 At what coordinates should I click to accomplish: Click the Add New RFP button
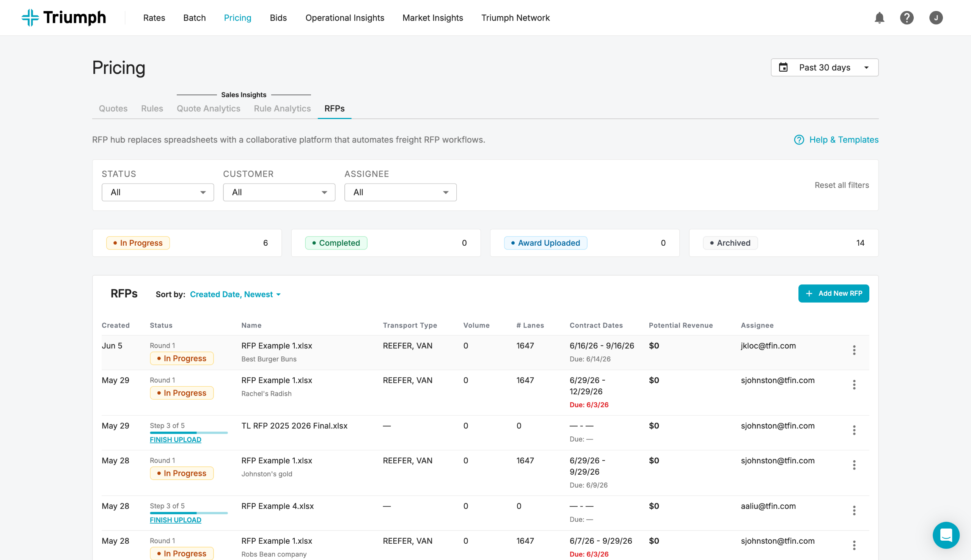tap(833, 293)
